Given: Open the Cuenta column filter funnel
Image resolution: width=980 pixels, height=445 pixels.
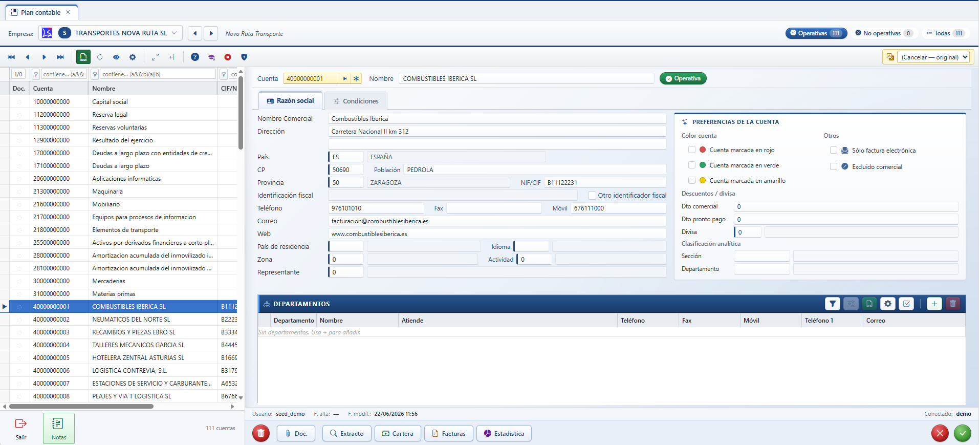Looking at the screenshot, I should 36,74.
